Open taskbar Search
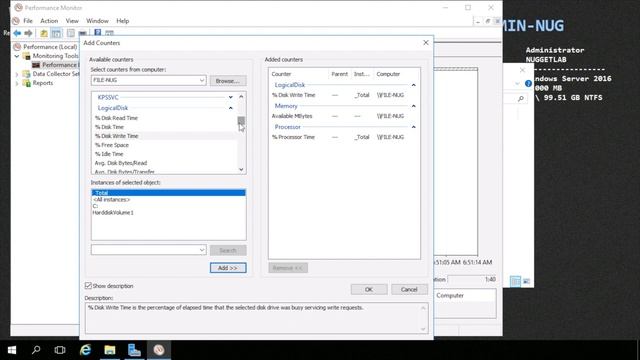 [36, 350]
